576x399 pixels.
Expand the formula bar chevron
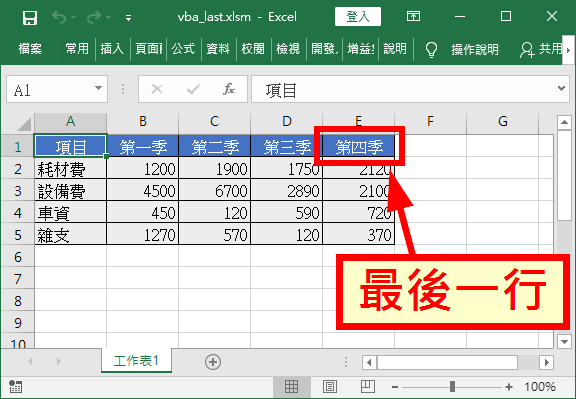tap(561, 89)
